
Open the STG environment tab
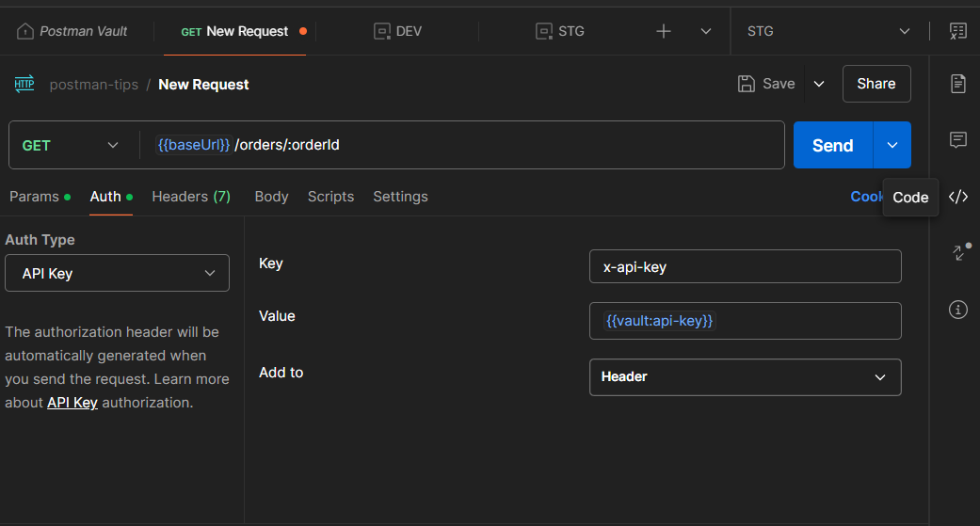click(560, 31)
